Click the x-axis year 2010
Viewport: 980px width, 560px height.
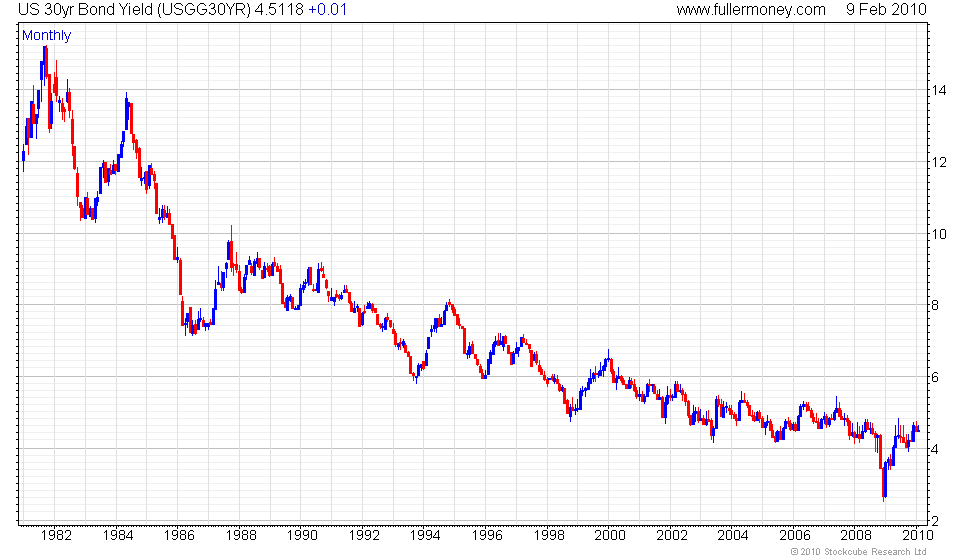click(x=918, y=535)
